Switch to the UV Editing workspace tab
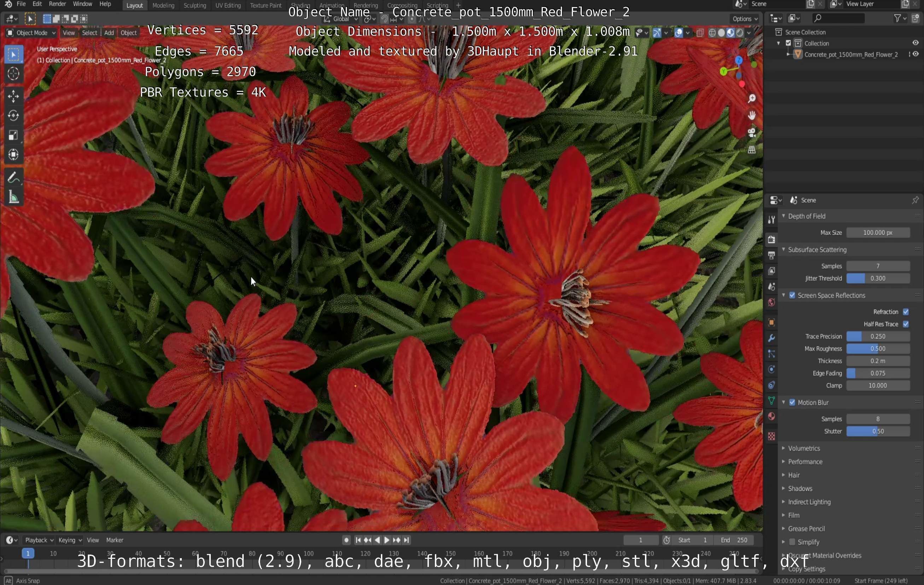 coord(228,5)
